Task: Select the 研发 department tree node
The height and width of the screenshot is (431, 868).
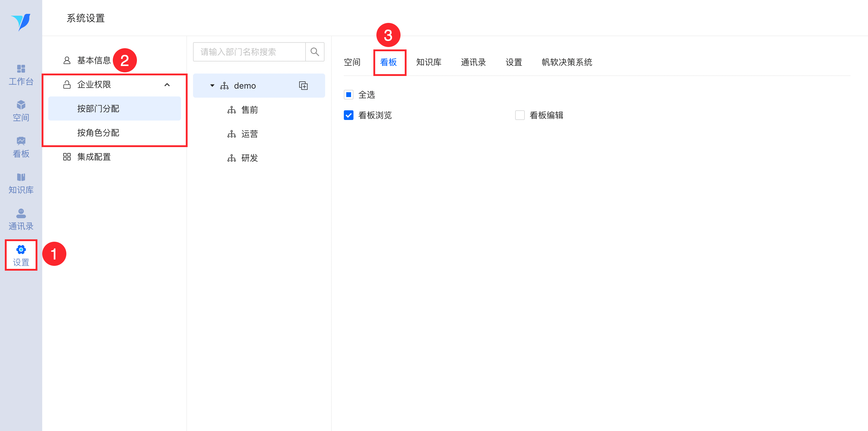Action: click(x=249, y=158)
